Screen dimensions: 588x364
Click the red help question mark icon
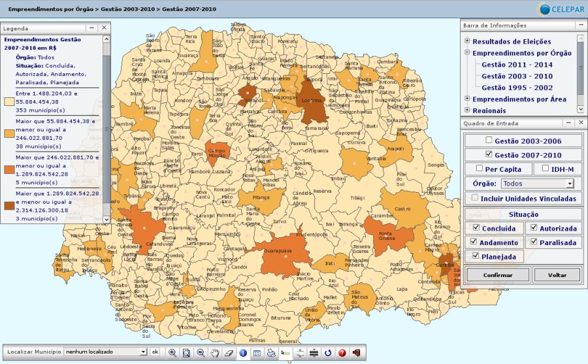pyautogui.click(x=342, y=352)
